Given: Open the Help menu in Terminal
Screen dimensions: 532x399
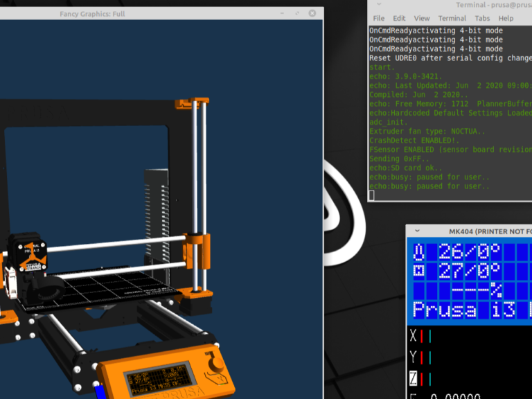Looking at the screenshot, I should [x=506, y=18].
